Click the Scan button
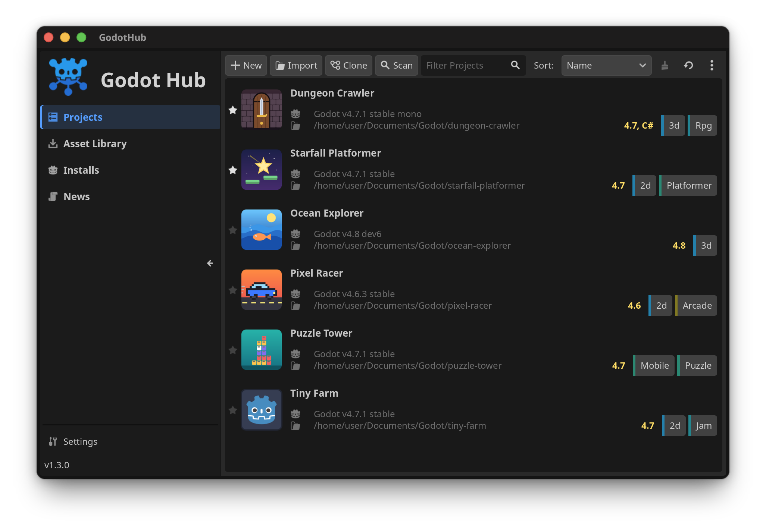 pos(397,66)
